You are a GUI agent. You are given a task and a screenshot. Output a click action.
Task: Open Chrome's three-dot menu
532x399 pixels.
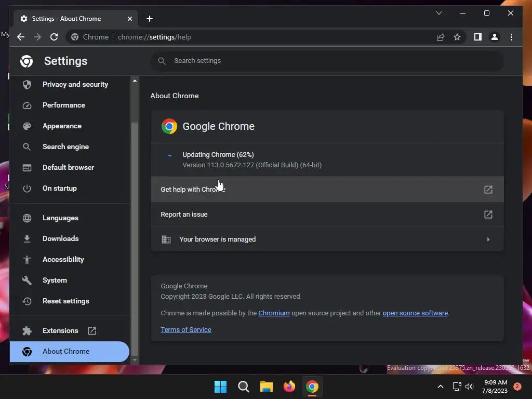(511, 37)
